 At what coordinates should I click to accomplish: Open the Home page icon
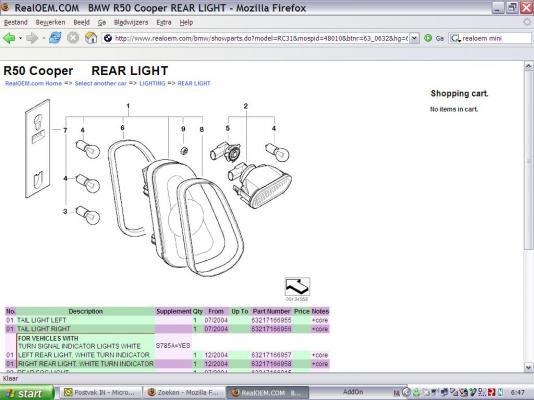click(x=91, y=38)
